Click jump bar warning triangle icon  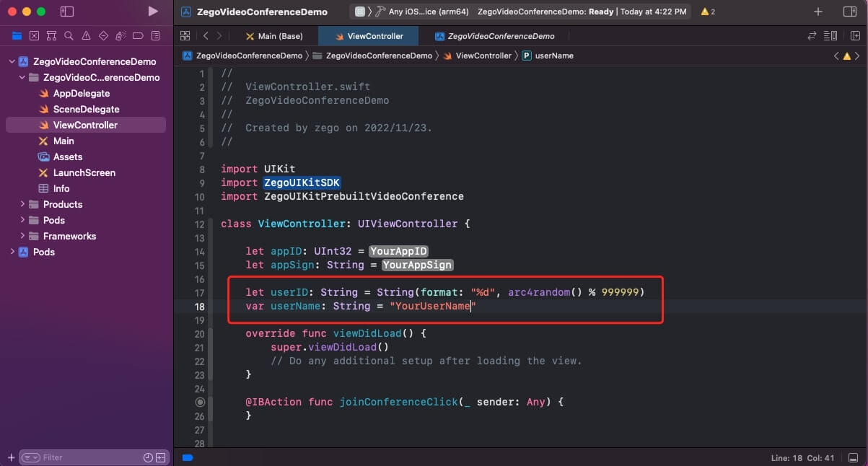pos(846,56)
